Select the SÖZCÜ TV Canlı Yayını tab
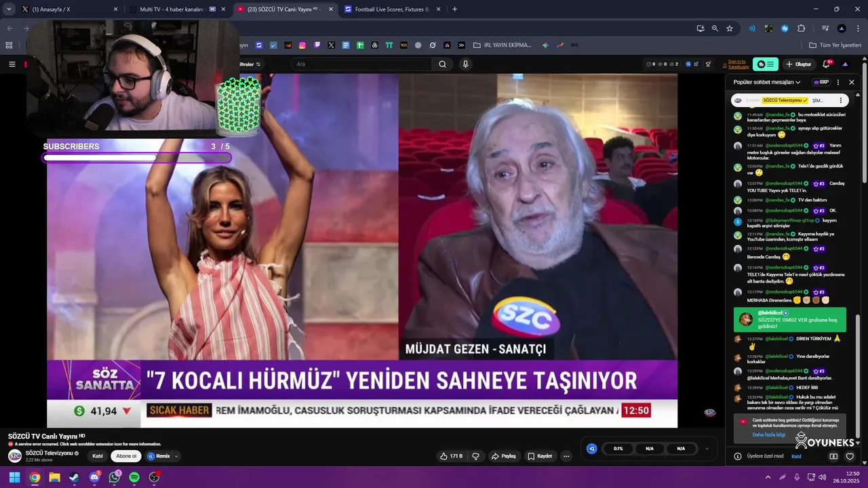This screenshot has width=868, height=488. (x=285, y=9)
